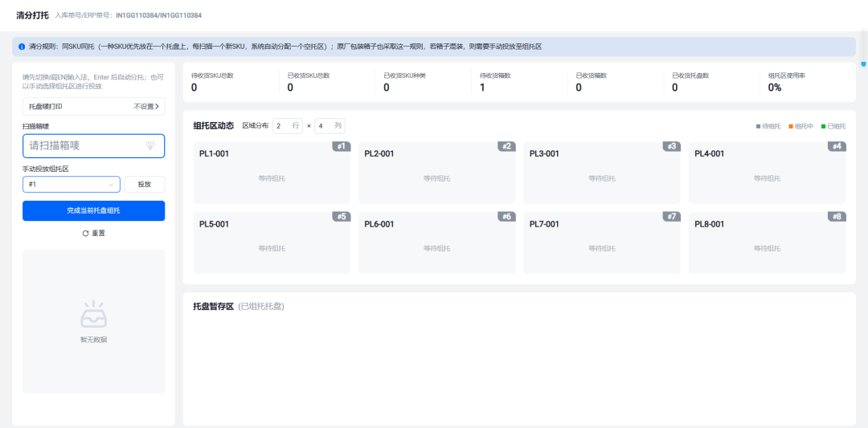
Task: Click the 重置 reset link
Action: point(98,234)
